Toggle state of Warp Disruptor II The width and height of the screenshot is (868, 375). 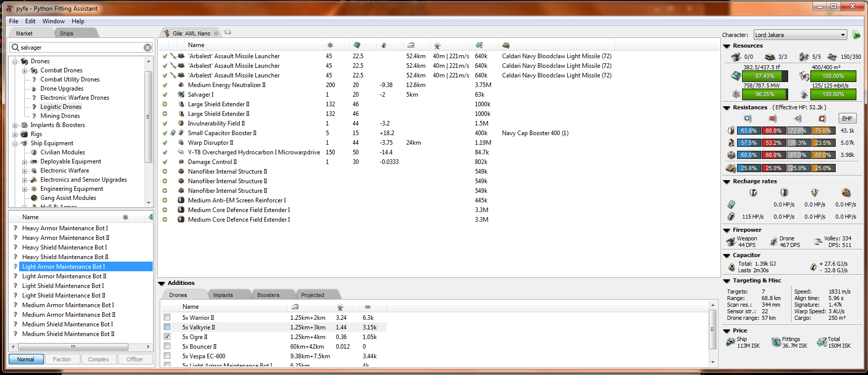165,143
